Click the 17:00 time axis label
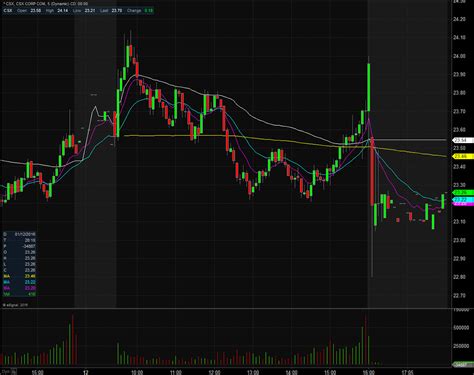Image resolution: width=474 pixels, height=375 pixels. click(407, 372)
